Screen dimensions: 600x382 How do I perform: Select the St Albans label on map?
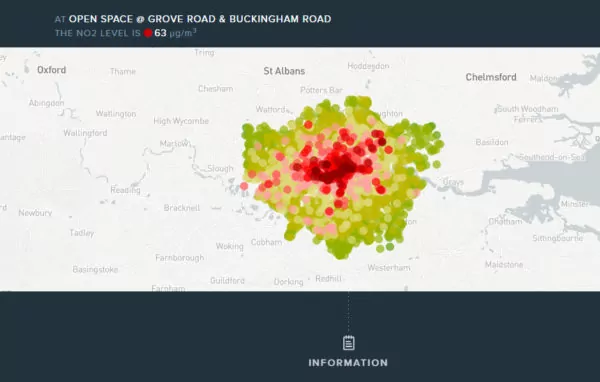pyautogui.click(x=284, y=71)
